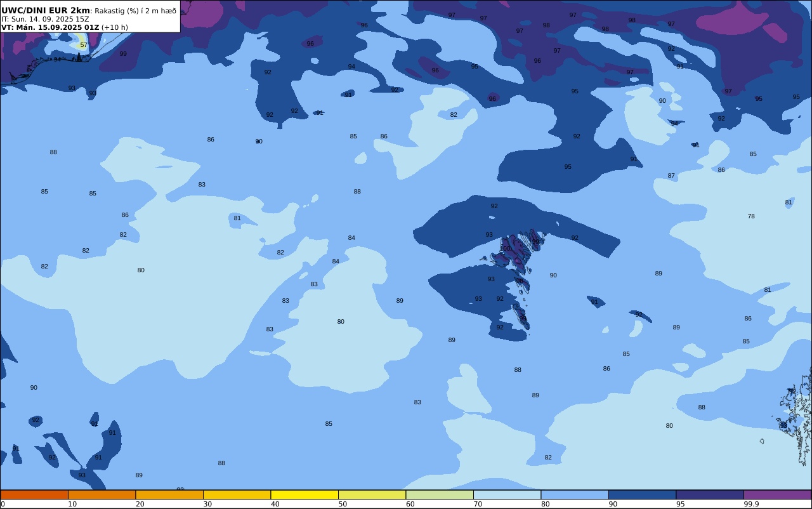Click the 50–60 pale yellow legend swatch

pyautogui.click(x=372, y=494)
